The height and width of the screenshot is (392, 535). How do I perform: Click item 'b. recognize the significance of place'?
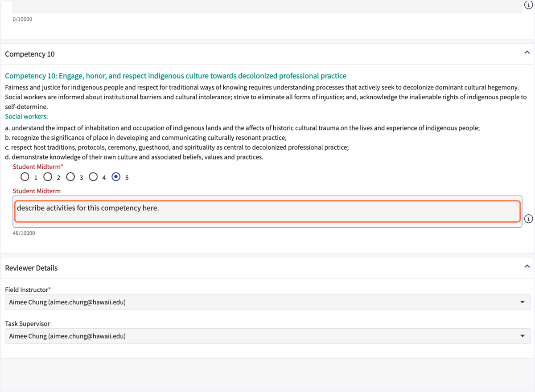pos(146,138)
